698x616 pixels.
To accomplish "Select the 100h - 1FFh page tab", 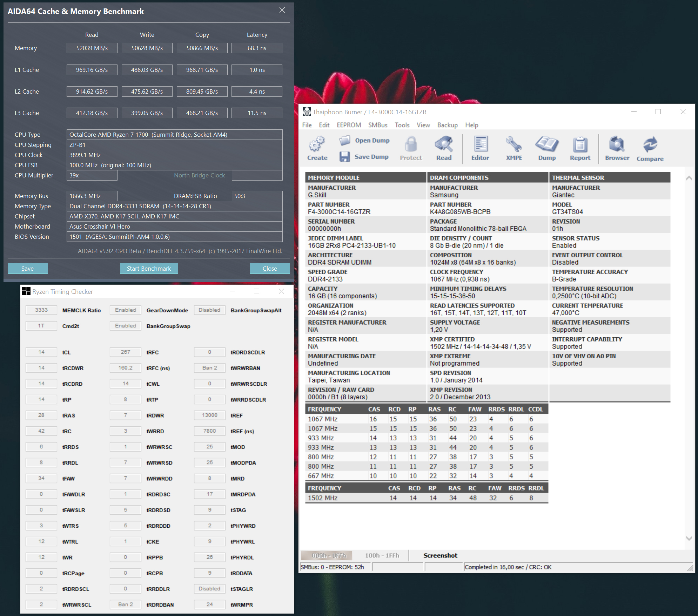I will 382,555.
